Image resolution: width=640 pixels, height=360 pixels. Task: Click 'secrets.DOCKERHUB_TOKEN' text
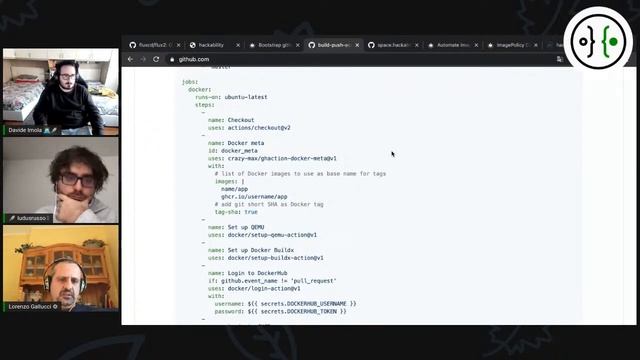pos(299,311)
